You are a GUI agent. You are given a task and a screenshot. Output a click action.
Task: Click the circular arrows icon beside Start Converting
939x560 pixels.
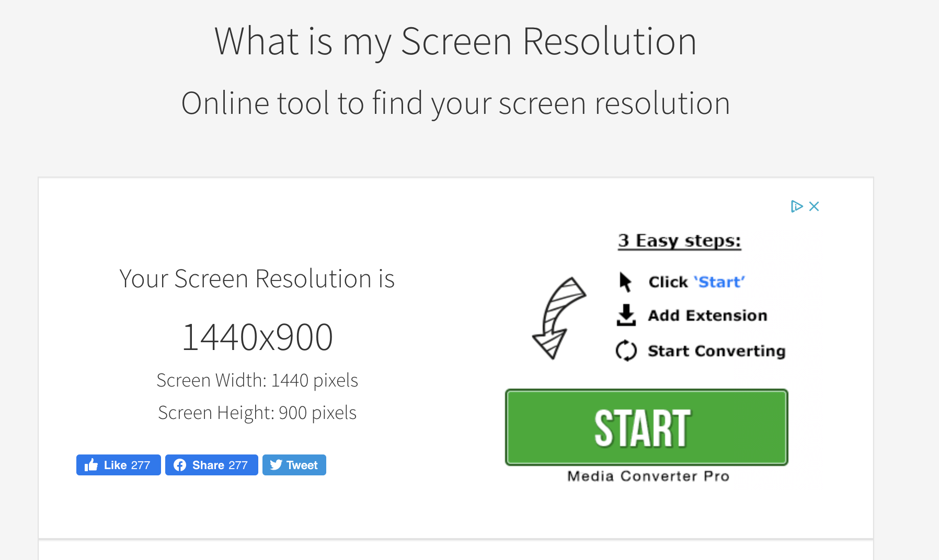tap(626, 351)
